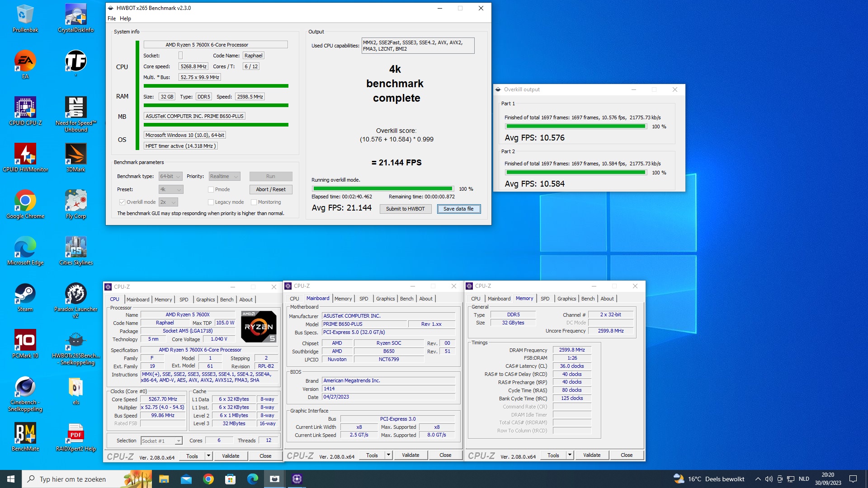Open HWBOTx265Bench shortcut on desktop
Screen dimensions: 868x488
pos(76,348)
